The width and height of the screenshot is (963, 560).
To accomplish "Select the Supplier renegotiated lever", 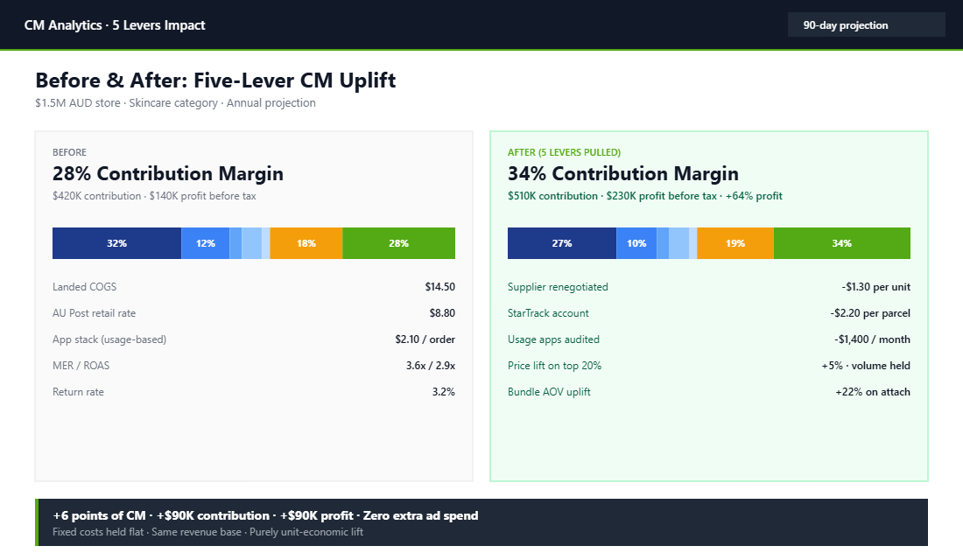I will click(x=557, y=286).
